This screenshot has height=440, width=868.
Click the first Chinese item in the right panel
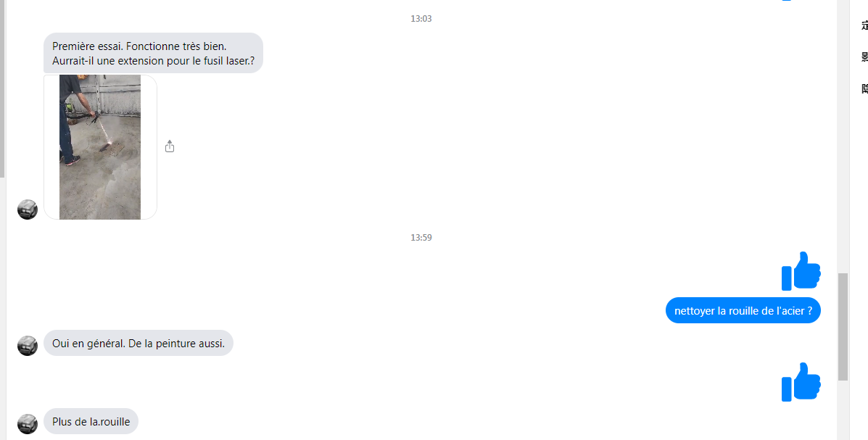tap(864, 25)
